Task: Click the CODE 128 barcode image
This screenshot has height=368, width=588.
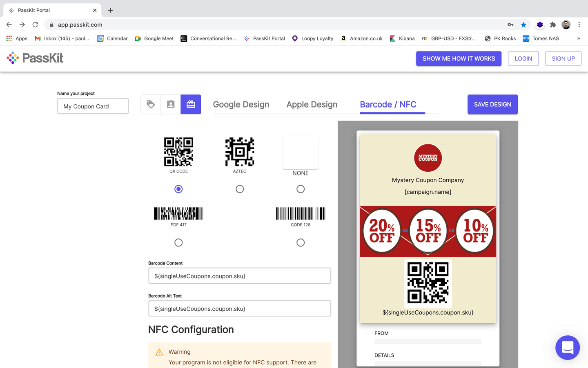Action: point(301,213)
